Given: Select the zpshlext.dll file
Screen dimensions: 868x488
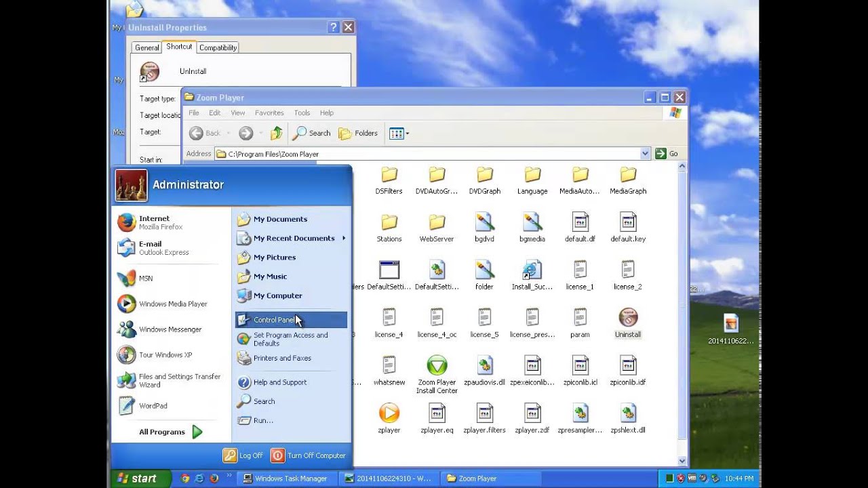Looking at the screenshot, I should pos(628,419).
